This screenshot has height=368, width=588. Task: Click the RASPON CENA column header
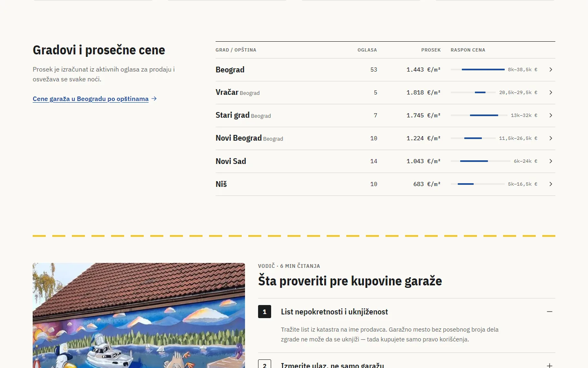(468, 50)
